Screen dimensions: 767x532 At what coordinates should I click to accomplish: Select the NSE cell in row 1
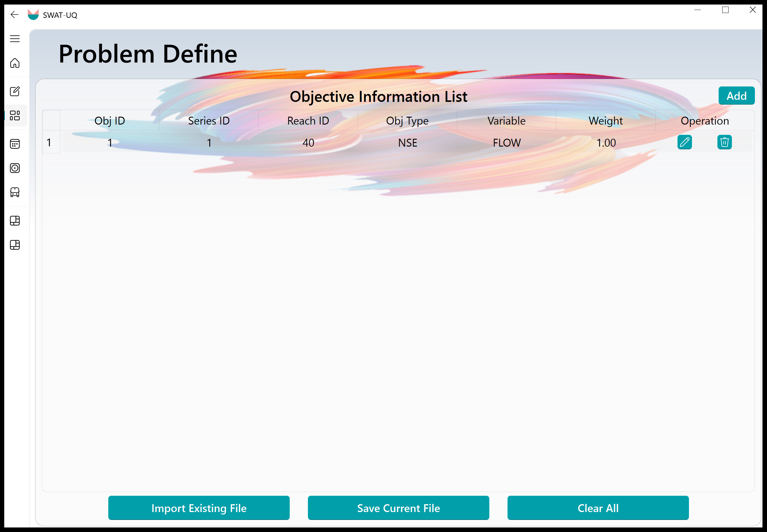[407, 143]
